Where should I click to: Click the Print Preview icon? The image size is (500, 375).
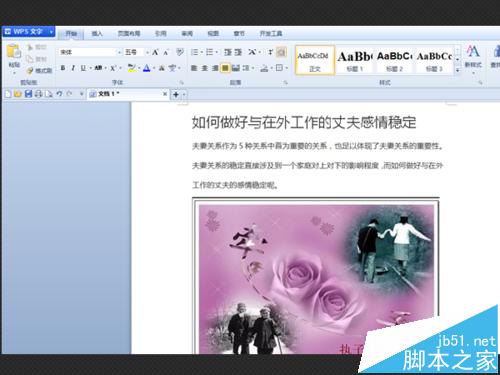(x=49, y=94)
